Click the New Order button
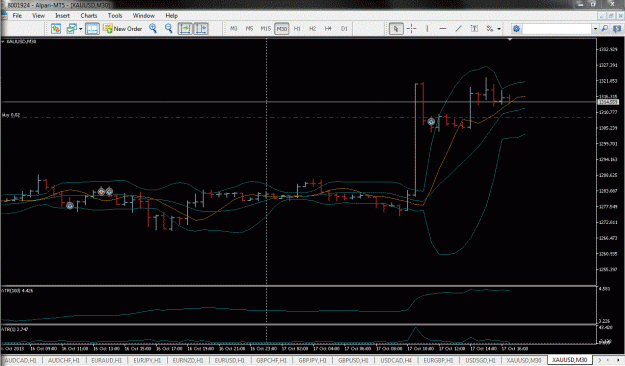Viewport: 625px width, 366px height. click(x=122, y=29)
